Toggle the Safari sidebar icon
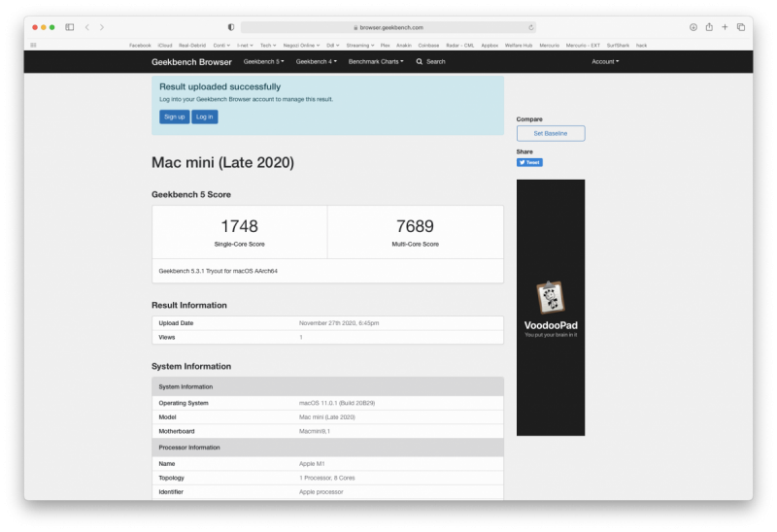 tap(70, 27)
